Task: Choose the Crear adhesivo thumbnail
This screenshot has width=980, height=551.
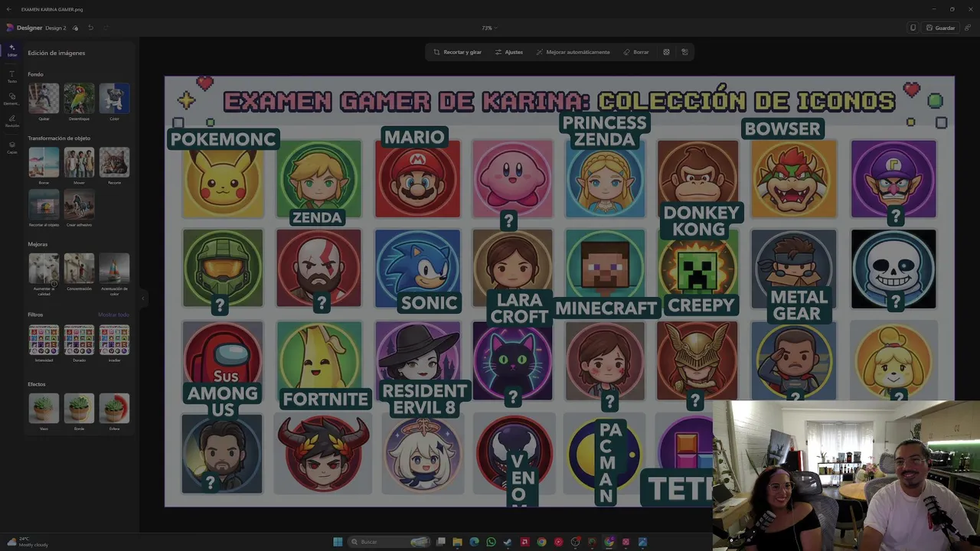Action: 79,204
